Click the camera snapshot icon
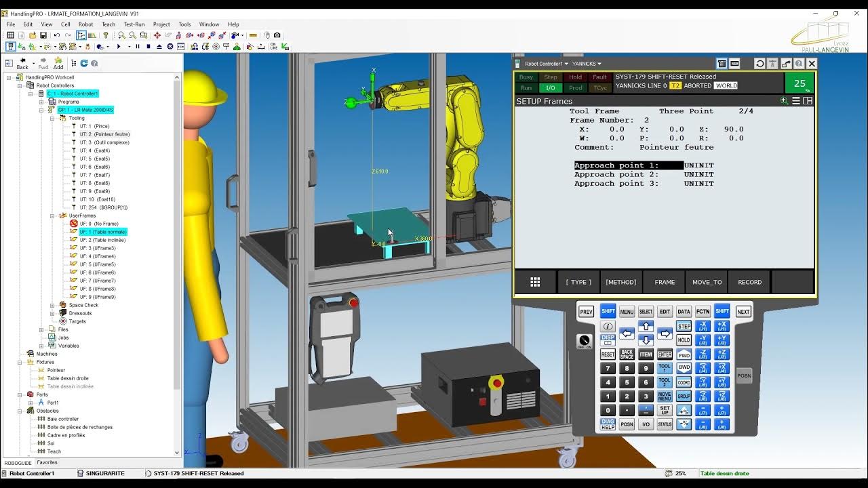Image resolution: width=868 pixels, height=488 pixels. pyautogui.click(x=277, y=35)
